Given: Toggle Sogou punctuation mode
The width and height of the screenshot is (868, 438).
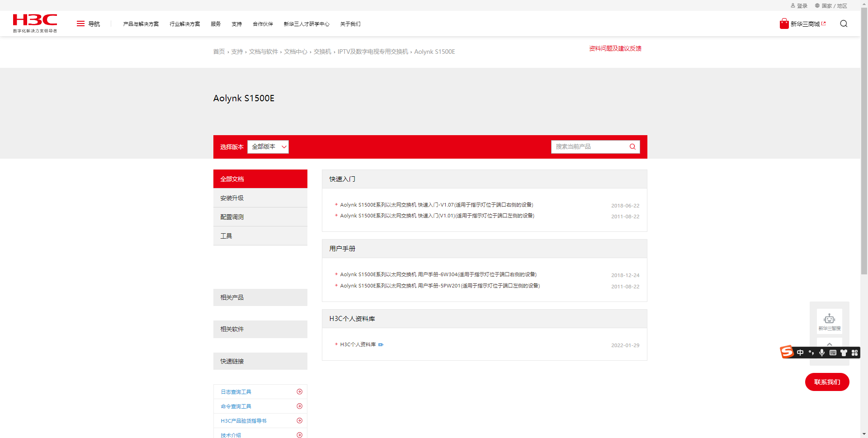Looking at the screenshot, I should point(811,353).
